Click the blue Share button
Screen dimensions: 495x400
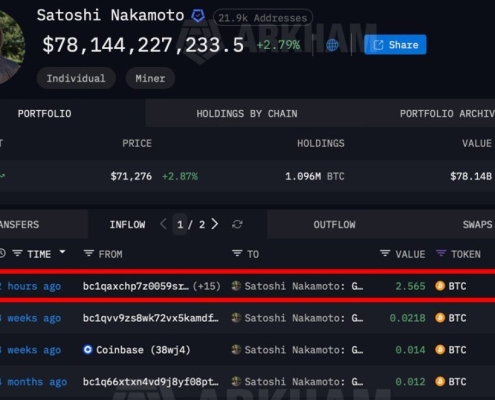point(395,45)
